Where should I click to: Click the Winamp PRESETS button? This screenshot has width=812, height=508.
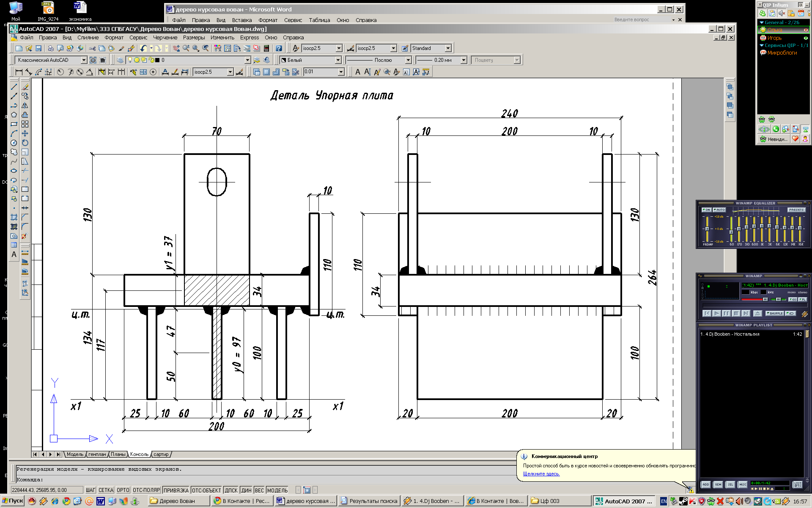(796, 210)
